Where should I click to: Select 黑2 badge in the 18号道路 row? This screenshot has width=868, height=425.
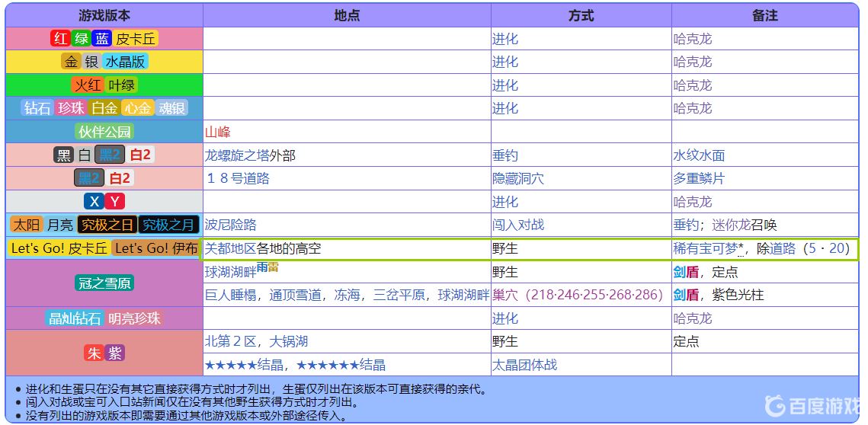pos(89,178)
